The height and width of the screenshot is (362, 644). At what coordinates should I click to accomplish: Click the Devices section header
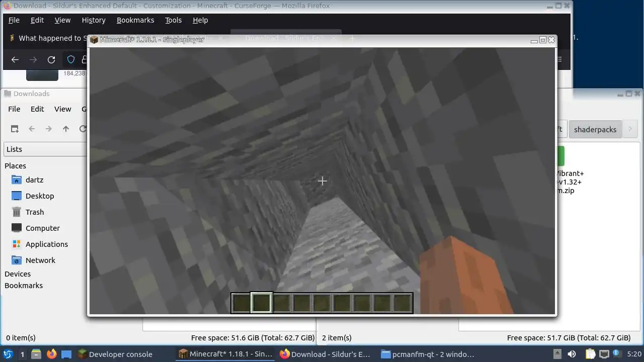coord(18,274)
